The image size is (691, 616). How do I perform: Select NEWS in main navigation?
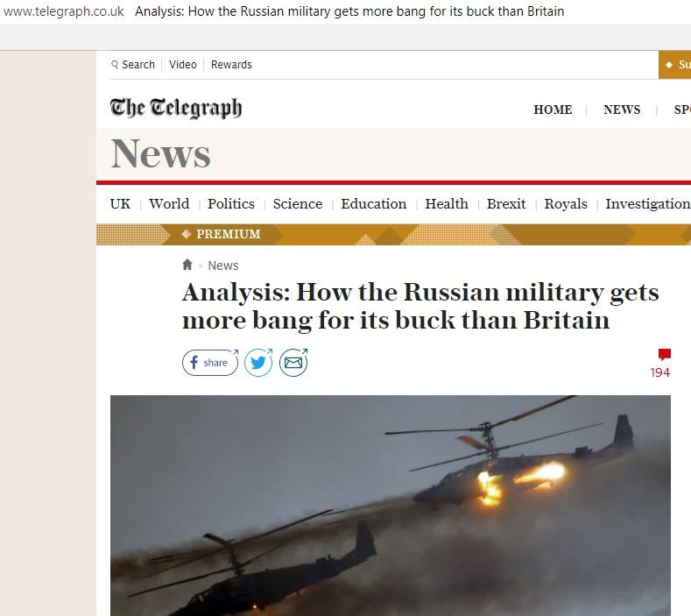tap(622, 110)
